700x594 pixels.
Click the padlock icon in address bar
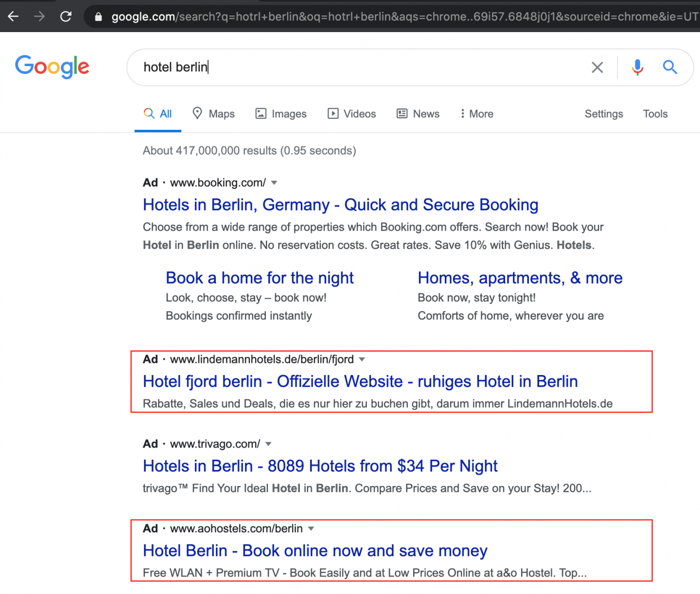point(99,17)
